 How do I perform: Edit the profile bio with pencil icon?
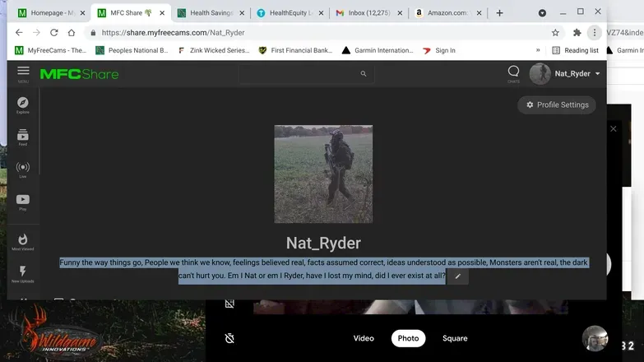tap(457, 276)
